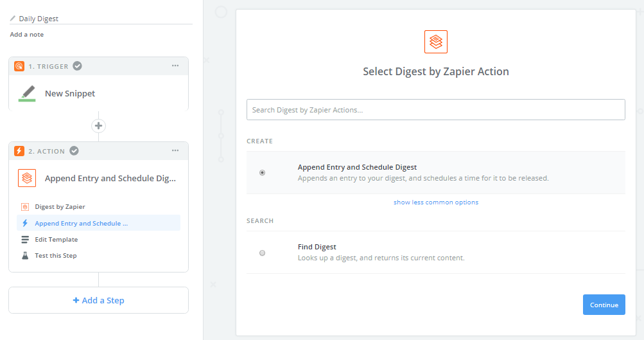Select the Find Digest radio button

point(262,253)
